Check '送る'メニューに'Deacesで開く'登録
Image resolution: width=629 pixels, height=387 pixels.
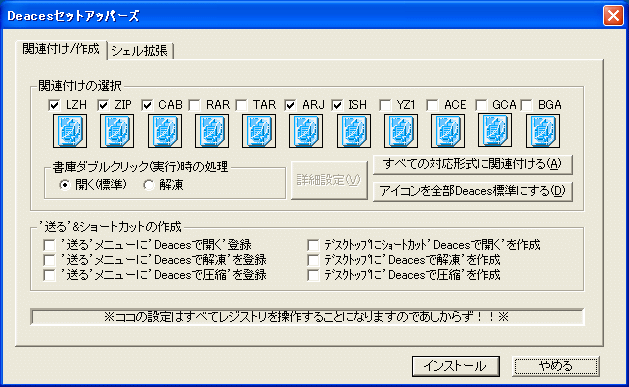tap(49, 245)
